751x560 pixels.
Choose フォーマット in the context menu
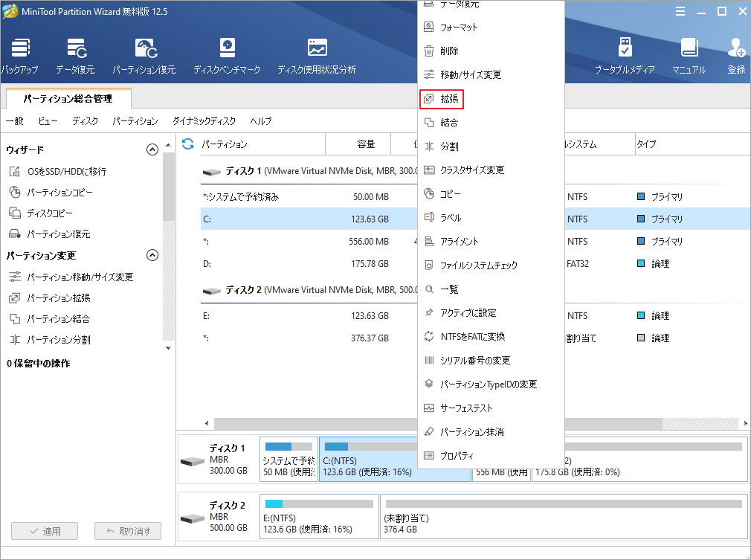point(491,28)
